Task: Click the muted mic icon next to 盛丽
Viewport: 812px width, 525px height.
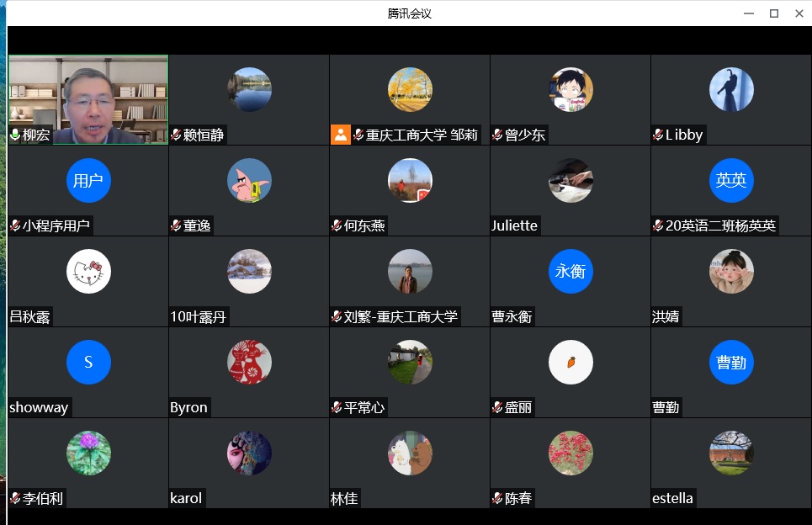Action: [x=497, y=407]
